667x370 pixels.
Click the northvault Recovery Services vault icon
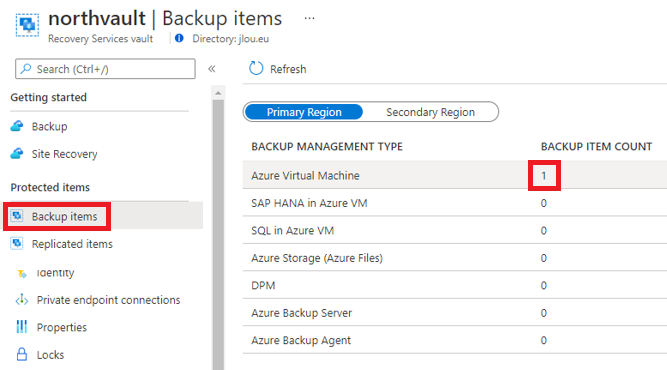point(27,25)
